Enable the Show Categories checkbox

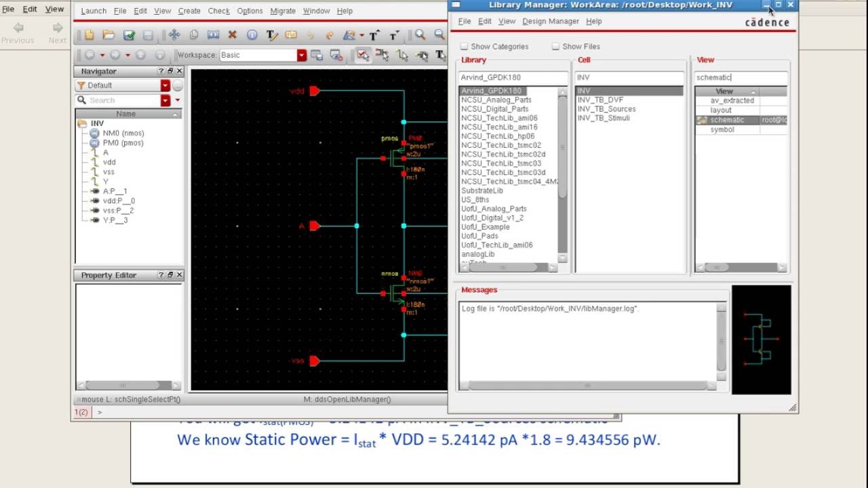tap(465, 47)
